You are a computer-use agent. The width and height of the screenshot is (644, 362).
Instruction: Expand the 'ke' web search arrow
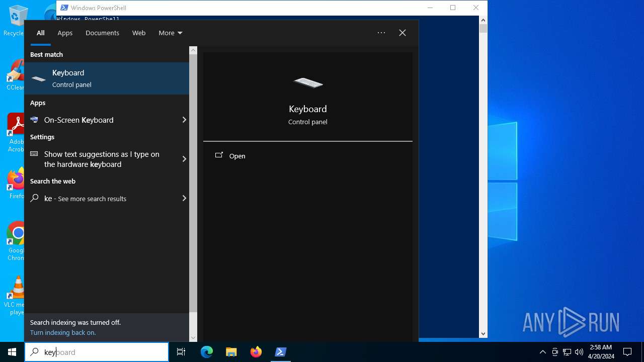[x=184, y=198]
